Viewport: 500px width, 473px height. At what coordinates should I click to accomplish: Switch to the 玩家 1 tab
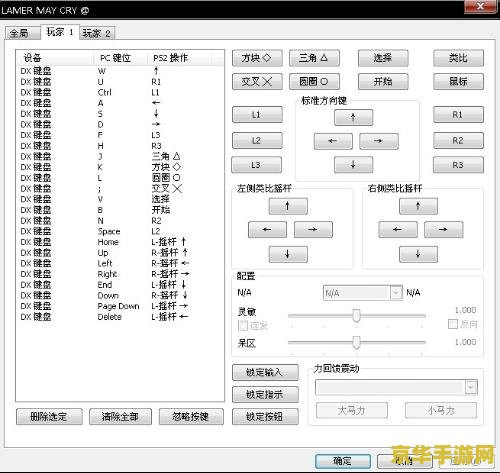coord(60,32)
